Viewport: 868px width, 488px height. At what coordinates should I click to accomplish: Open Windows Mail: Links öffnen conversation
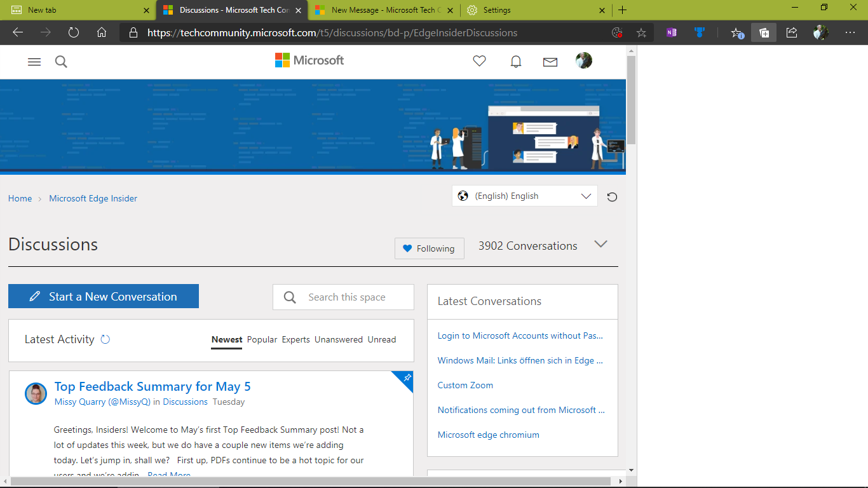coord(520,360)
